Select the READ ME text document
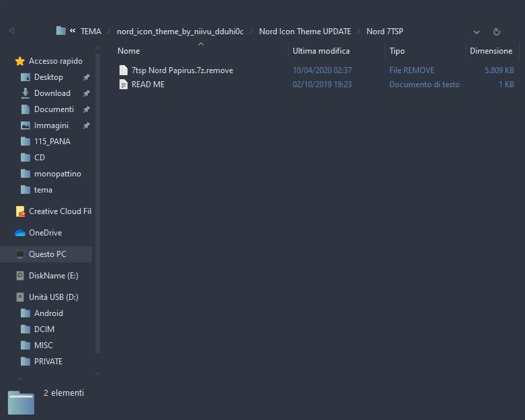This screenshot has width=525, height=420. pyautogui.click(x=148, y=85)
